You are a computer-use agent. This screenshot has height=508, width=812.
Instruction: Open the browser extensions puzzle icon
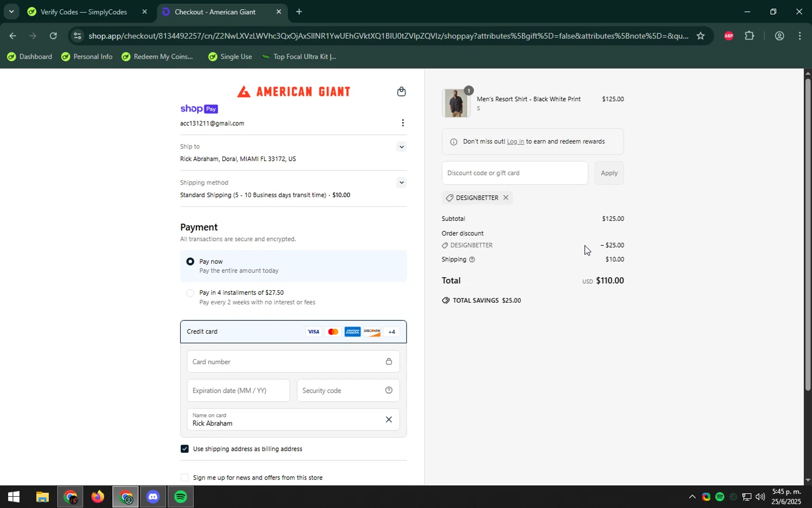(749, 36)
